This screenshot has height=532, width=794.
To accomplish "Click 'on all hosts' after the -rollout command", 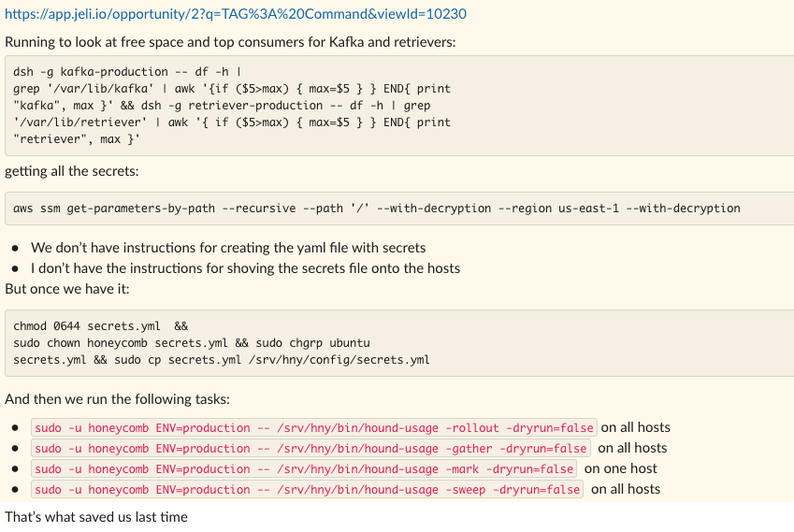I will click(x=635, y=427).
